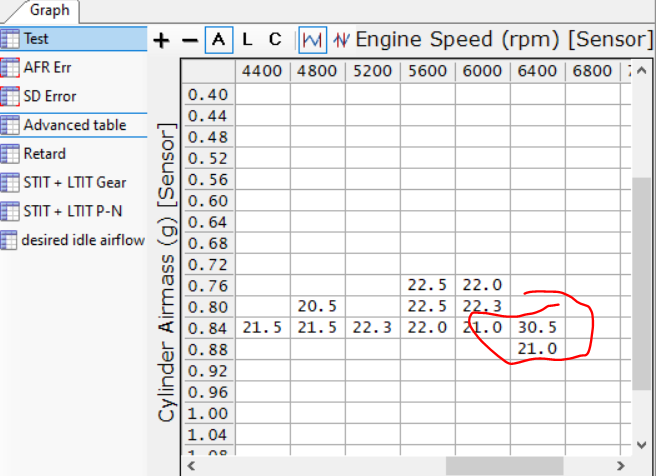Open the Retard table
The width and height of the screenshot is (656, 476).
tap(74, 154)
